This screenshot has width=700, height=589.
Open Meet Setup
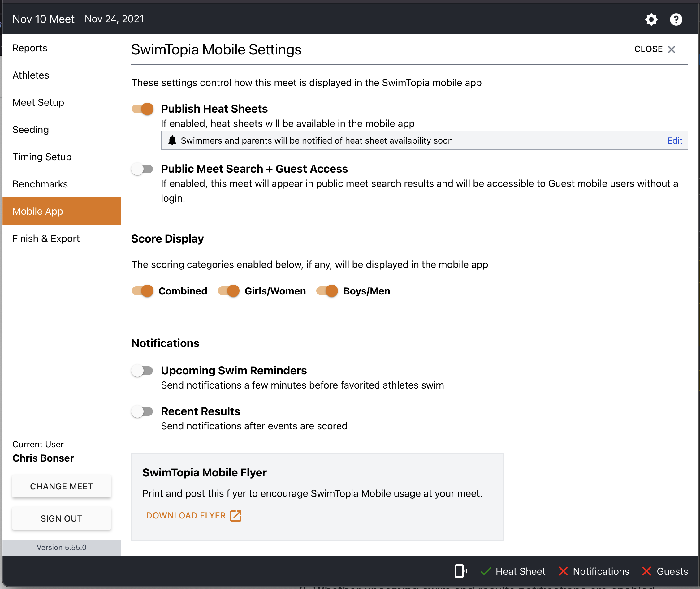tap(62, 102)
